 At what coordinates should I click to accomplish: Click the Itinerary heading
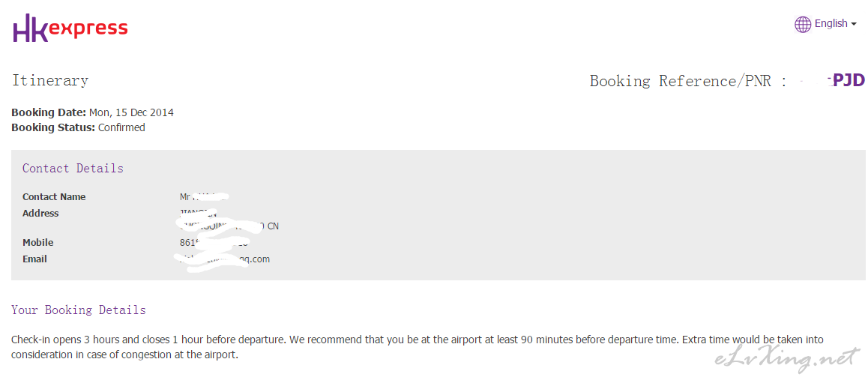[x=50, y=81]
